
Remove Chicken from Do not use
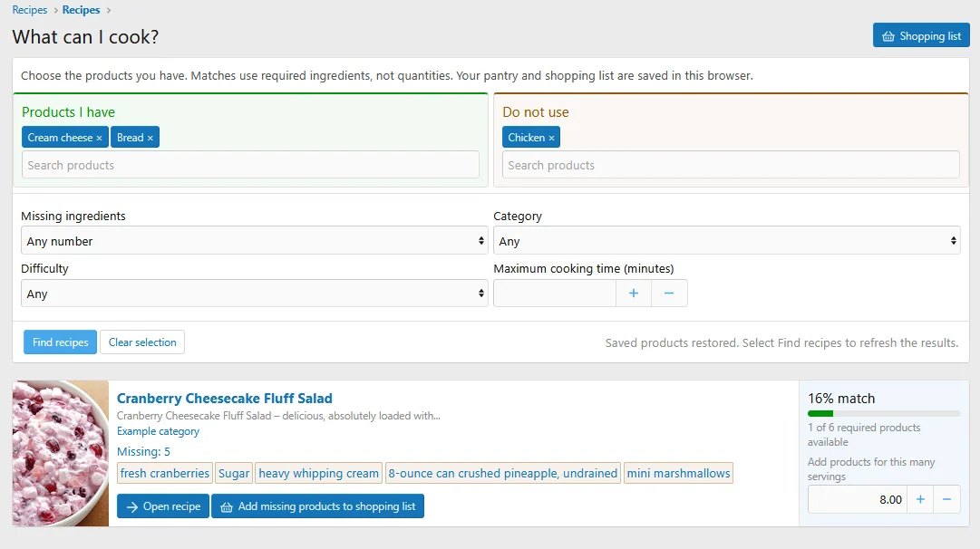tap(551, 138)
